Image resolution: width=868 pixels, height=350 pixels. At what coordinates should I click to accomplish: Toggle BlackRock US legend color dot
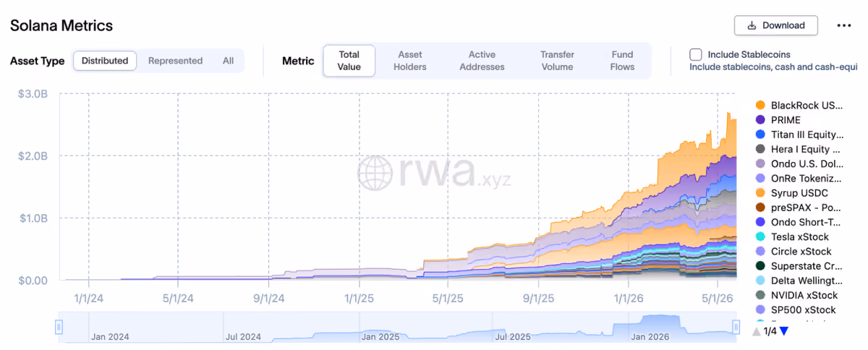pos(760,105)
